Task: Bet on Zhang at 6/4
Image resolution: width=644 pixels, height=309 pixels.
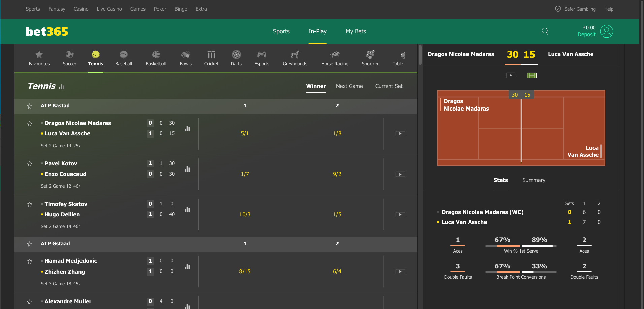Action: (337, 272)
